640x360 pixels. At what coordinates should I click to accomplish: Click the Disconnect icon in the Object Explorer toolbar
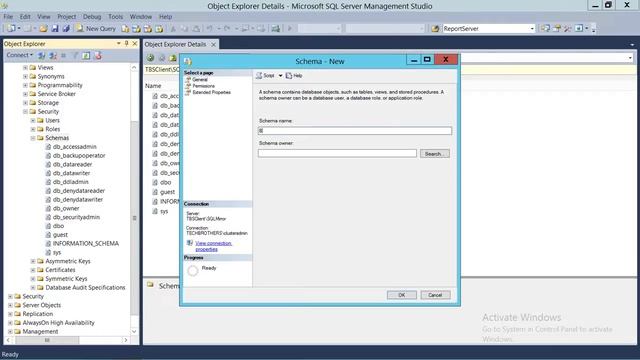pos(53,56)
